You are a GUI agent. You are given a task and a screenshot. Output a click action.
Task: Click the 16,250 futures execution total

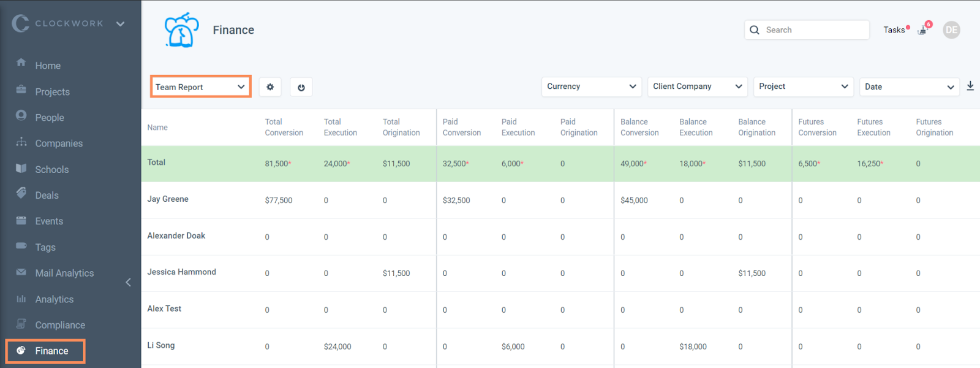pyautogui.click(x=870, y=164)
